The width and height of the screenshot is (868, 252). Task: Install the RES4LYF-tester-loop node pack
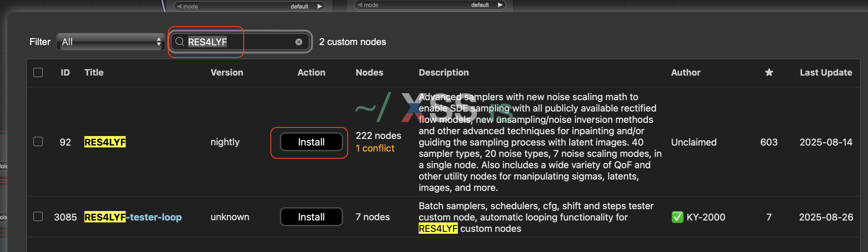pos(311,217)
